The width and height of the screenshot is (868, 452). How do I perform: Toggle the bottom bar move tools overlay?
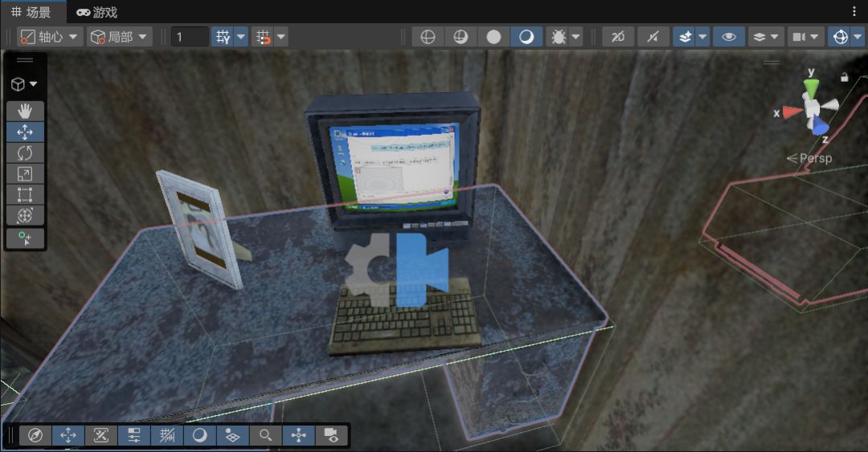(68, 436)
